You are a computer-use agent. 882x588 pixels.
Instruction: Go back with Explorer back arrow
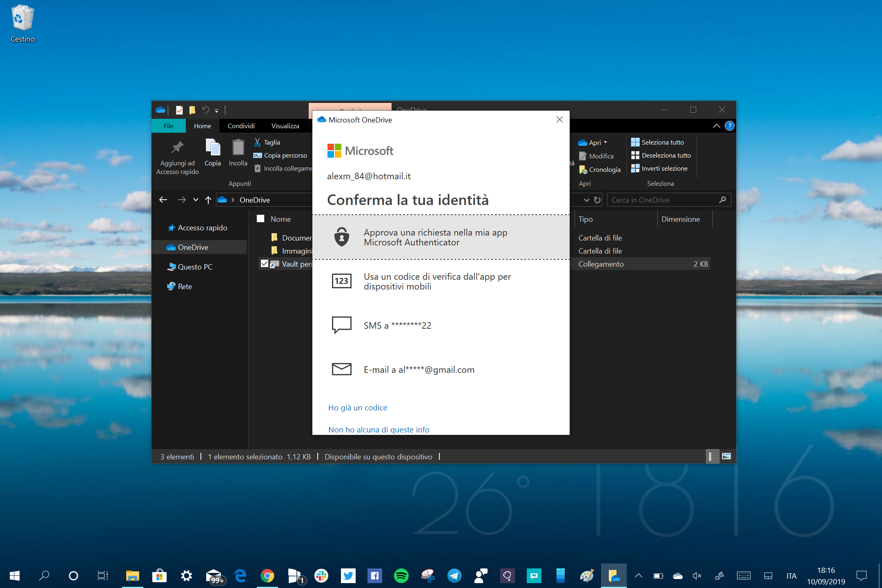tap(163, 200)
